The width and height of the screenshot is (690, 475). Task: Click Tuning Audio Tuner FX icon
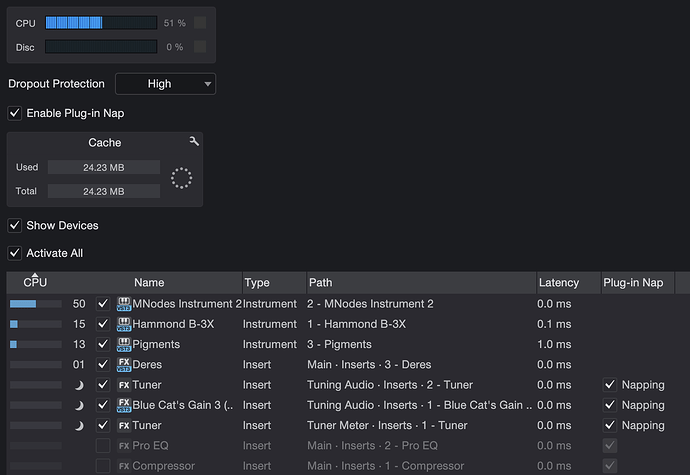click(x=124, y=385)
